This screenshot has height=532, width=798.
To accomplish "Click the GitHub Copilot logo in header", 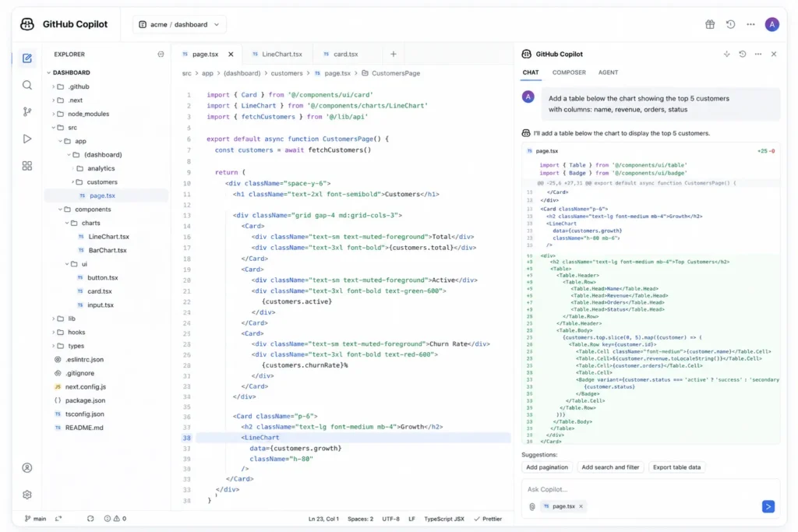I will point(27,24).
